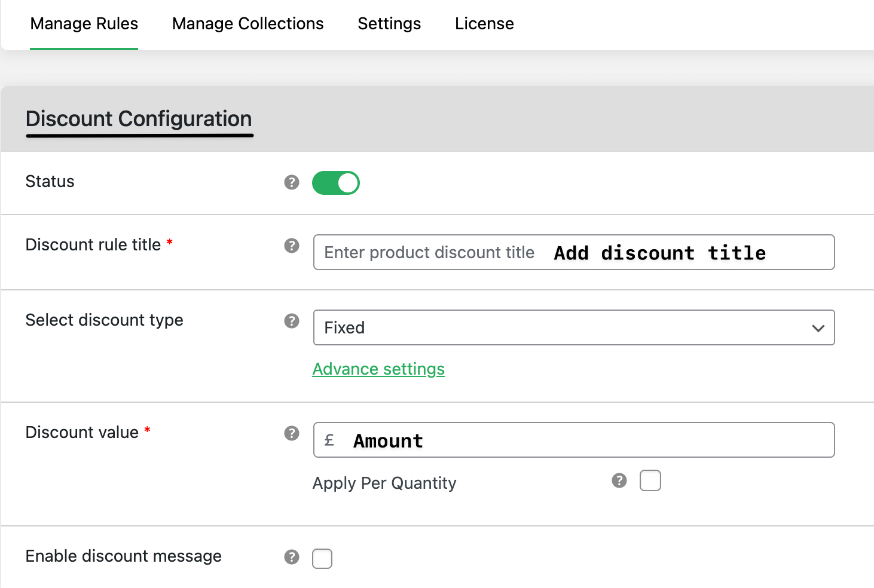Screen dimensions: 874x588
Task: Toggle the Status switch off
Action: click(335, 182)
